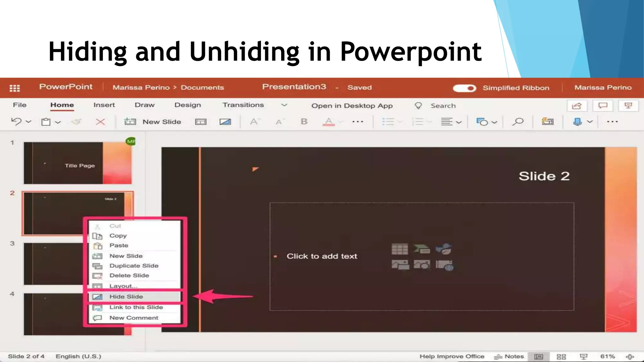Click the Dictate microphone icon
Image resolution: width=644 pixels, height=362 pixels.
tap(578, 122)
